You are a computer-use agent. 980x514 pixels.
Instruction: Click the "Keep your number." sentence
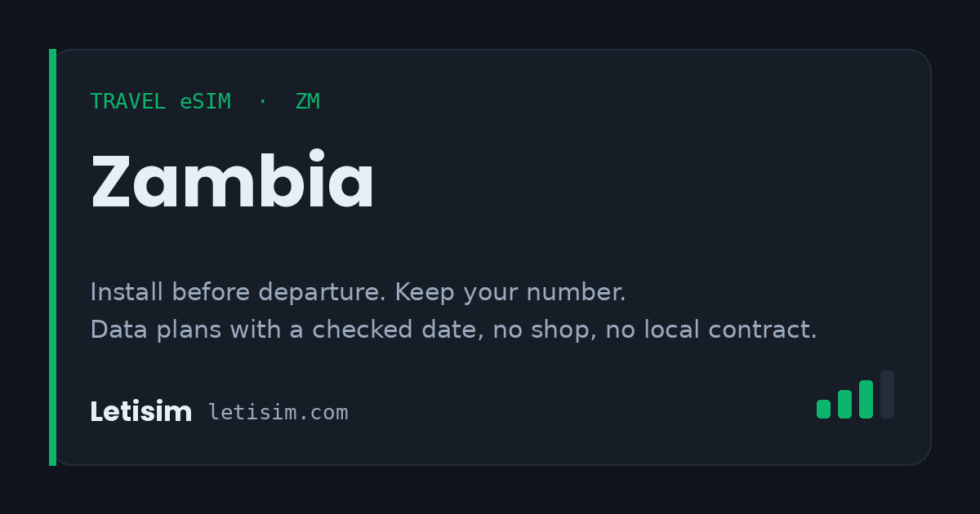pos(511,292)
